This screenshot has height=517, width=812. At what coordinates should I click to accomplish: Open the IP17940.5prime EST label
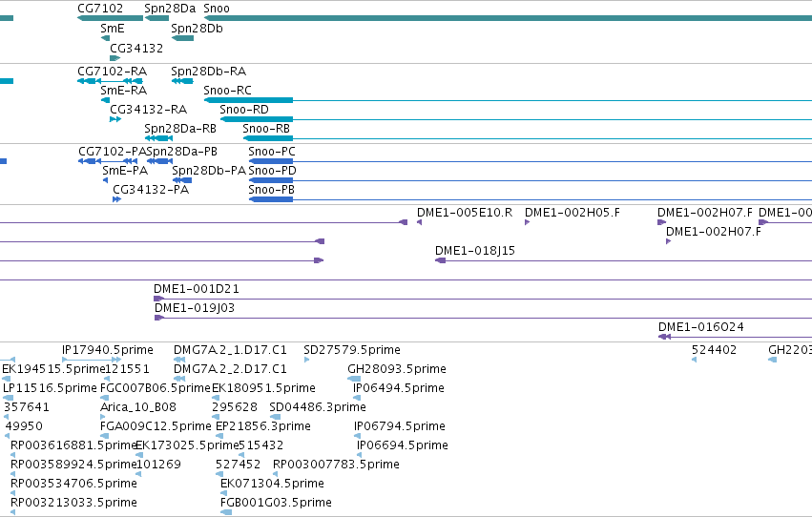pyautogui.click(x=108, y=350)
